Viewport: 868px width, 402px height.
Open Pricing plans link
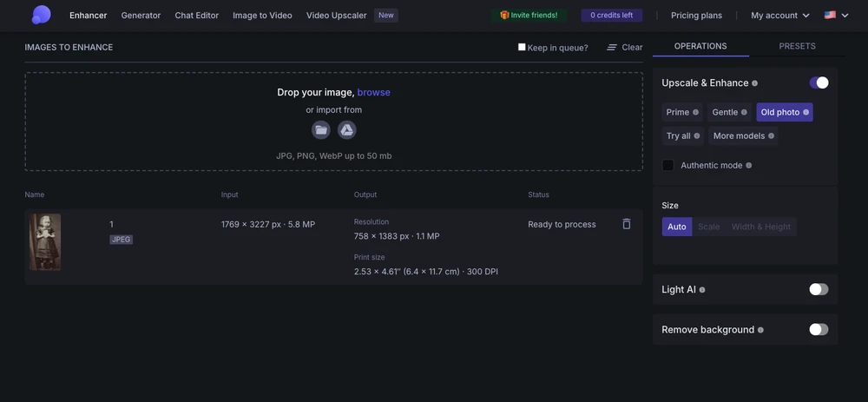tap(696, 16)
